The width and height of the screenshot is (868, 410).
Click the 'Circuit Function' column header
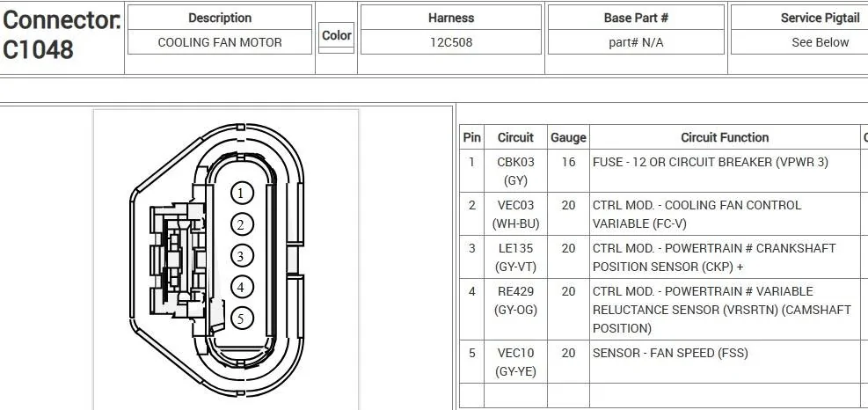(725, 137)
